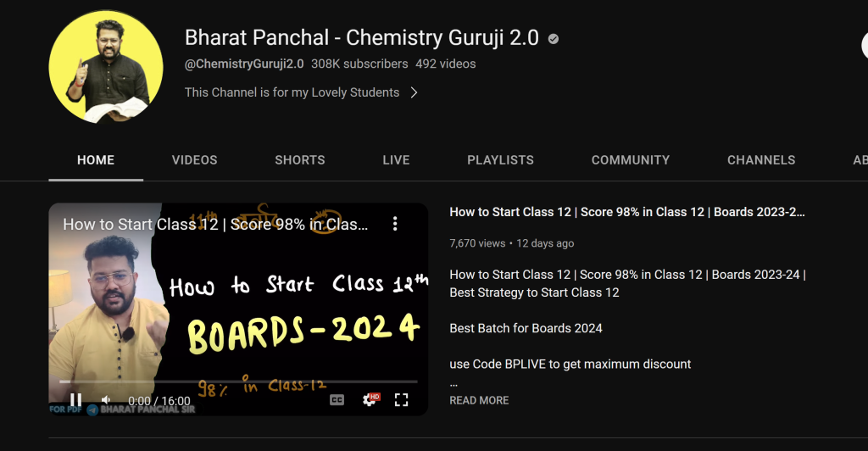Viewport: 868px width, 451px height.
Task: Click READ MORE under video description
Action: (x=479, y=400)
